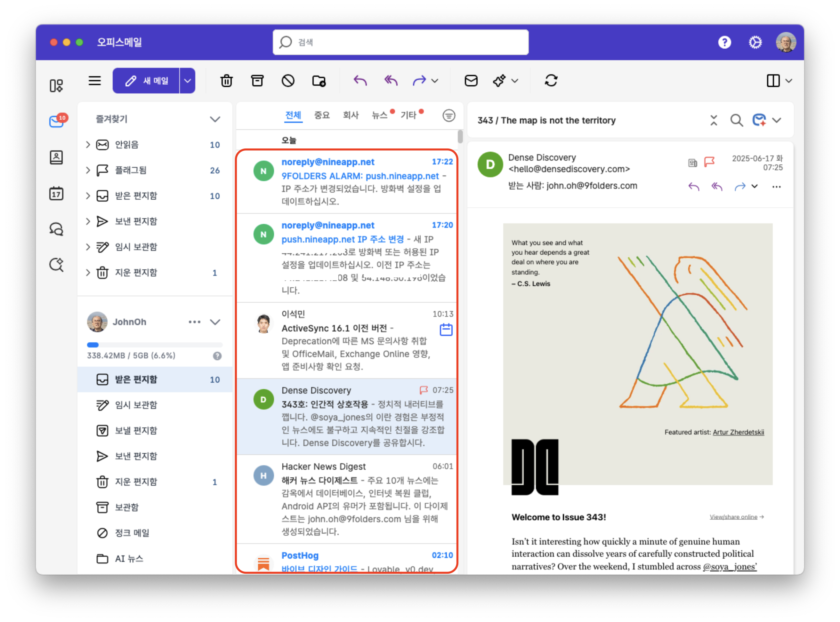The height and width of the screenshot is (622, 840).
Task: Open the Hacker News Digest email
Action: (346, 499)
